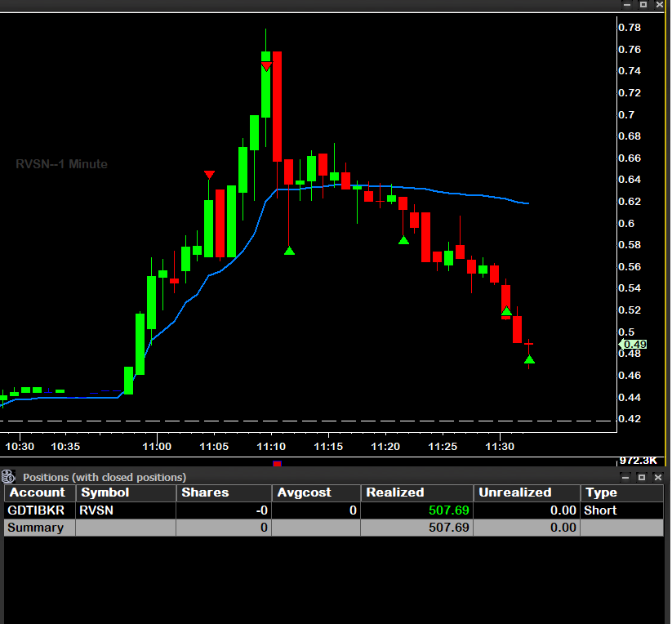Click the 10:30 label on time axis
The image size is (672, 624).
20,447
